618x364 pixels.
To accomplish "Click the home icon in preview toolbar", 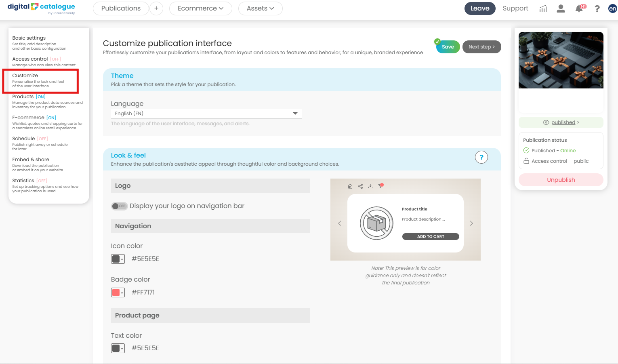I will click(x=350, y=186).
